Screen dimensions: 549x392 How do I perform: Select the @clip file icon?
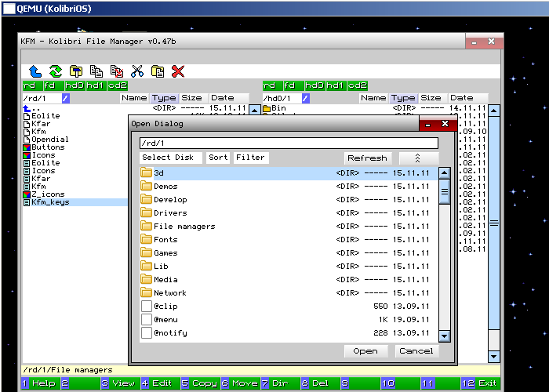coord(146,306)
